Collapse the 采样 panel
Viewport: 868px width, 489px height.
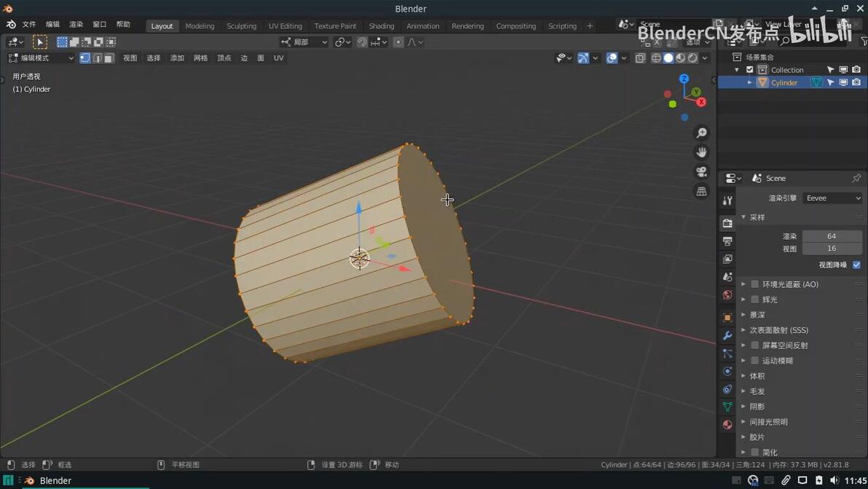click(743, 217)
